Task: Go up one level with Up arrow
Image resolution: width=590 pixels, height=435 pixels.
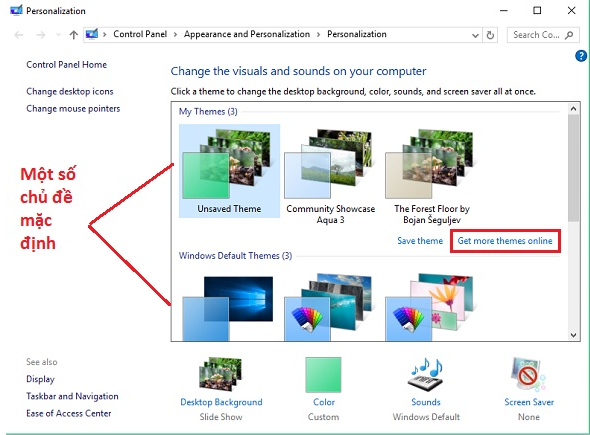Action: [74, 35]
